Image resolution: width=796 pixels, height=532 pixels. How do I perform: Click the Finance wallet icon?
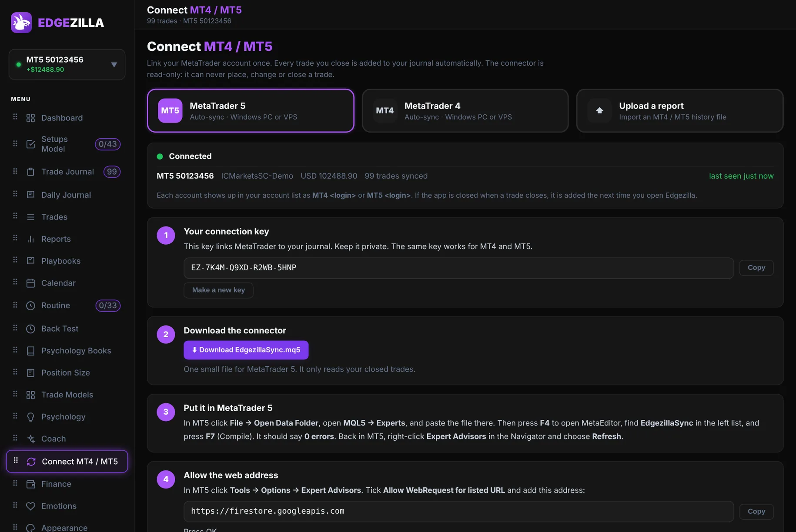(30, 484)
